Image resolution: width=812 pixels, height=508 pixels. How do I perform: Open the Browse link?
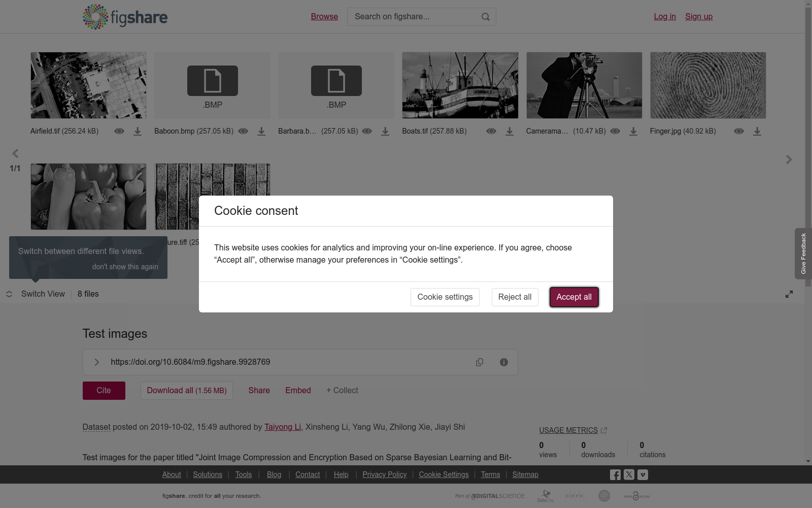pyautogui.click(x=324, y=16)
